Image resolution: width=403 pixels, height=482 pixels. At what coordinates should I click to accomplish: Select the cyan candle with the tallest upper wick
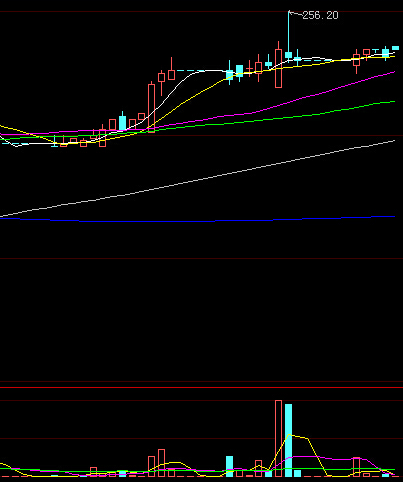288,37
